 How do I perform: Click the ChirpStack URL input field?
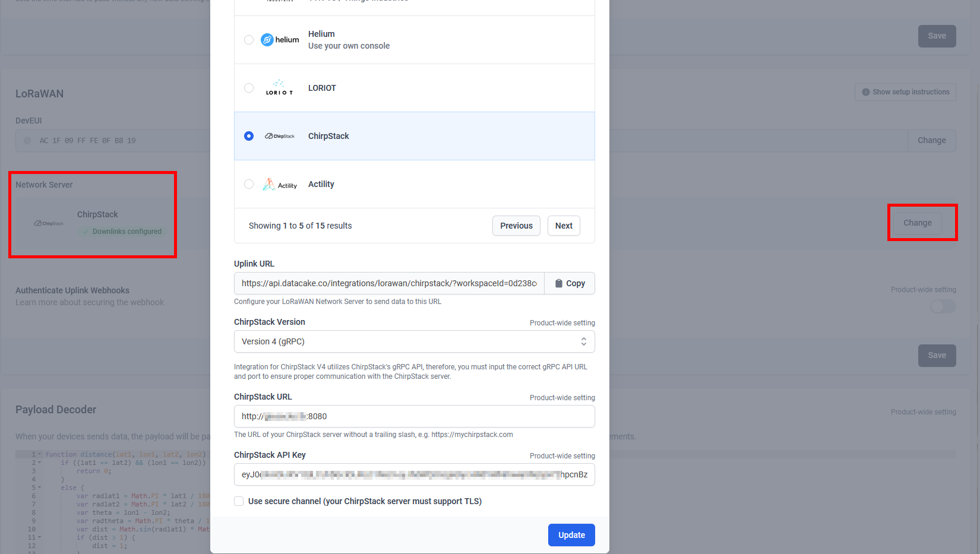pos(414,416)
